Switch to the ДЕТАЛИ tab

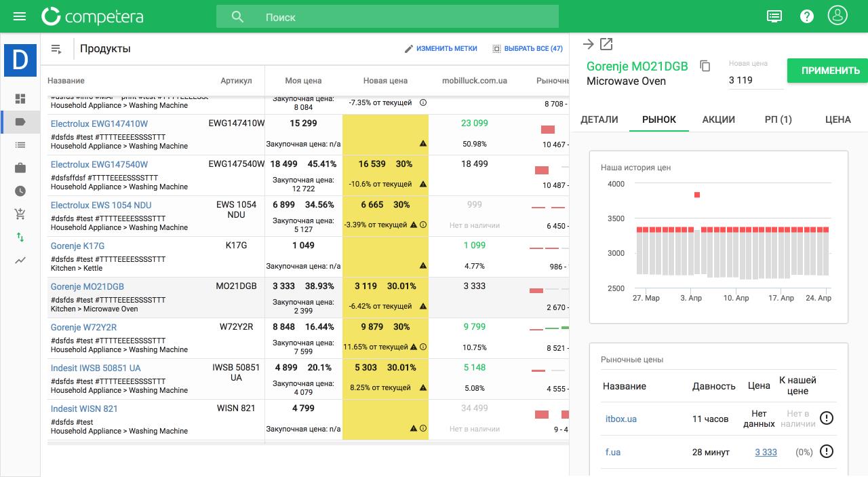click(x=599, y=119)
